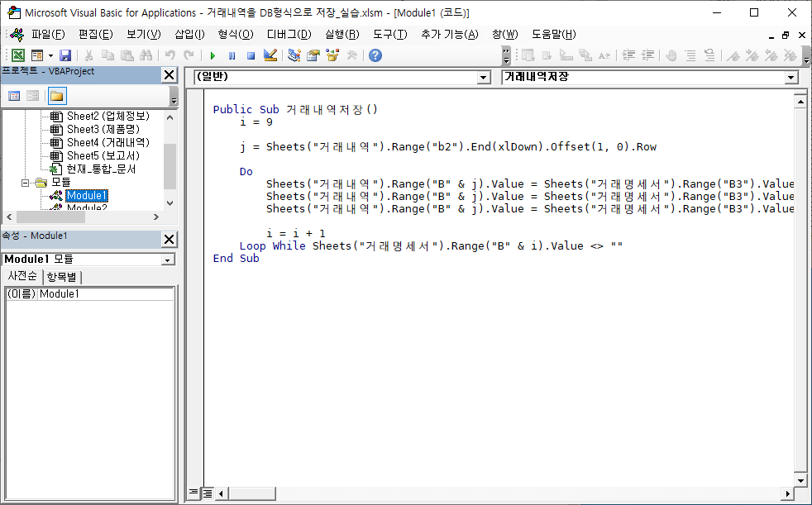Click code window horizontal scroll right arrow
The image size is (812, 505).
pyautogui.click(x=788, y=493)
